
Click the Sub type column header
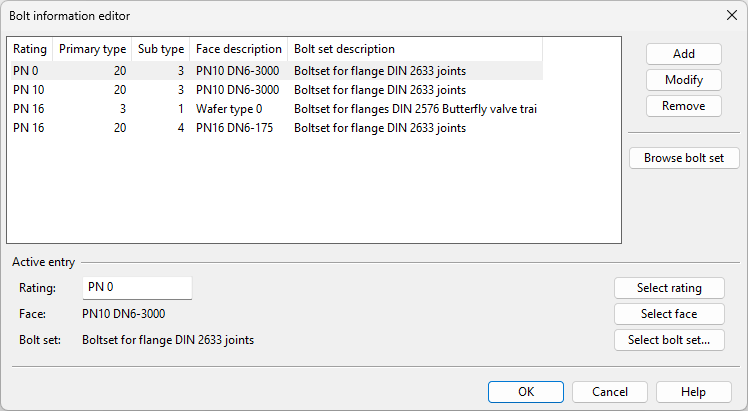[x=161, y=49]
